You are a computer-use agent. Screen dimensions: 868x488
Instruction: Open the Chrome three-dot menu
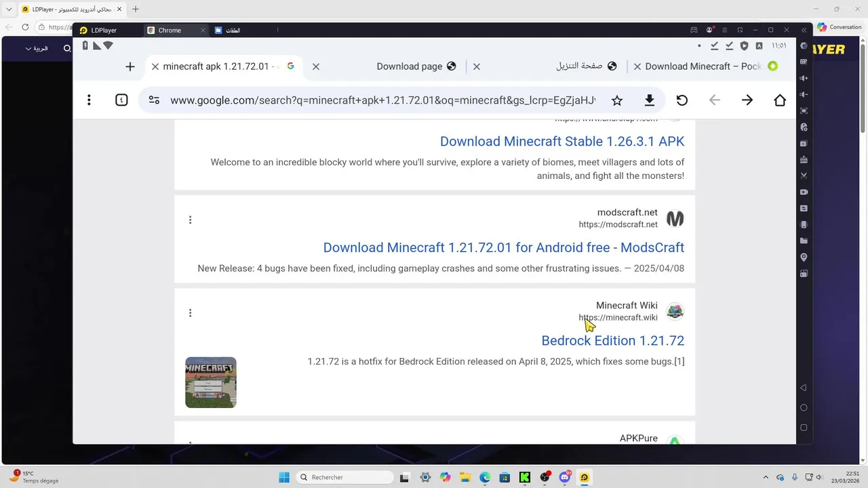89,100
